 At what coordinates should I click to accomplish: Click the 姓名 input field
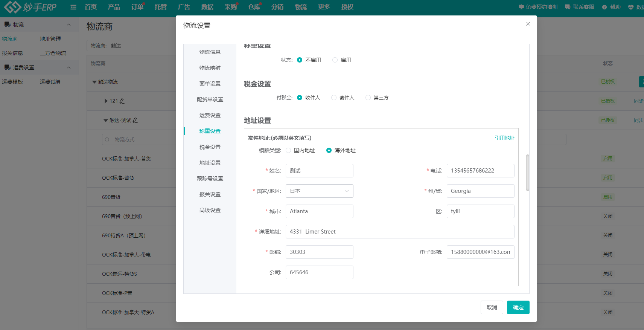click(319, 171)
